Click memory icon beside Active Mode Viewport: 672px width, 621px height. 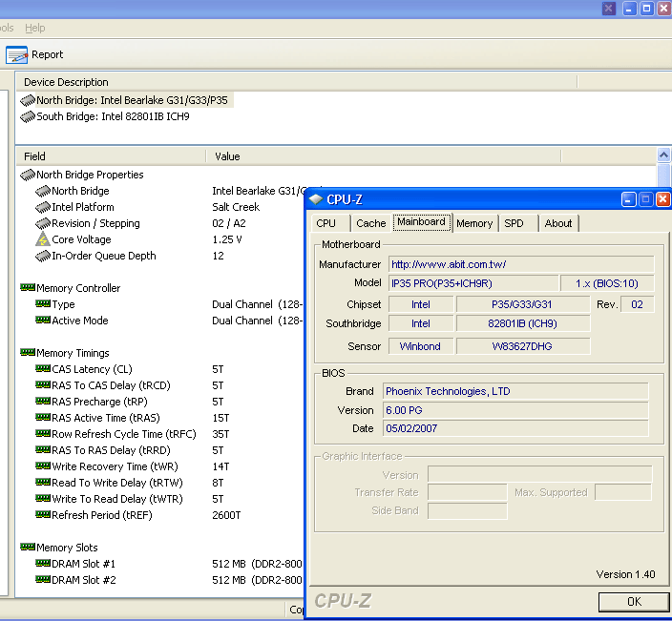coord(43,320)
